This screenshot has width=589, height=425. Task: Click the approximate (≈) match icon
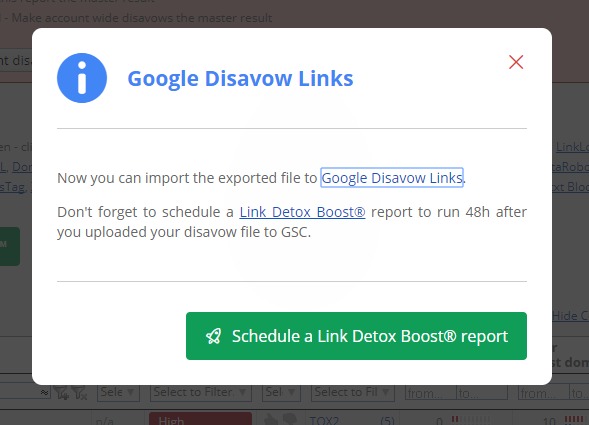44,393
